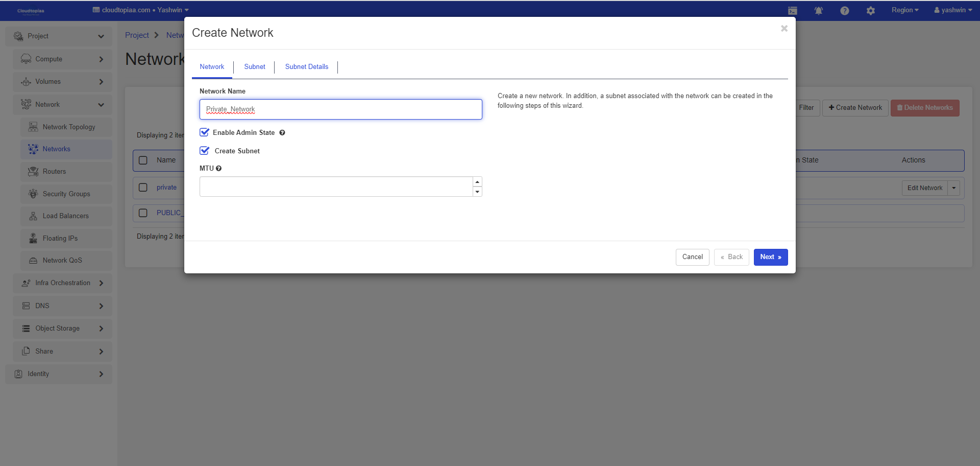This screenshot has height=466, width=980.
Task: Click the Cancel button
Action: coord(692,257)
